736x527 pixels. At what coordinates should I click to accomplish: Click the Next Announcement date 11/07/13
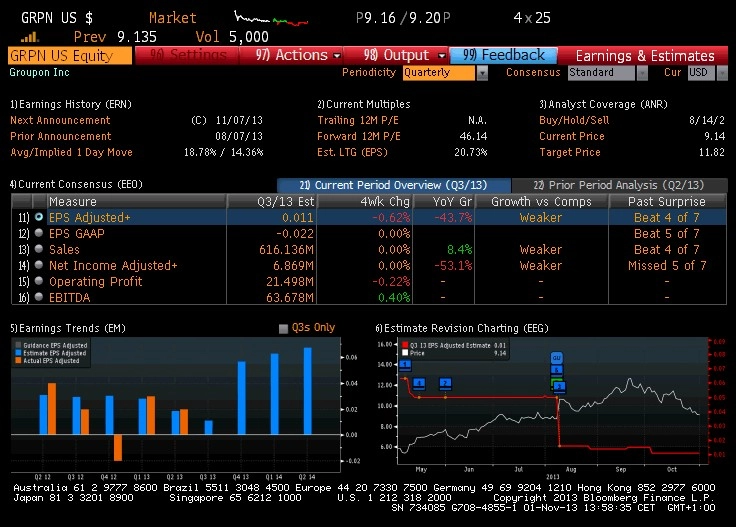pyautogui.click(x=239, y=120)
